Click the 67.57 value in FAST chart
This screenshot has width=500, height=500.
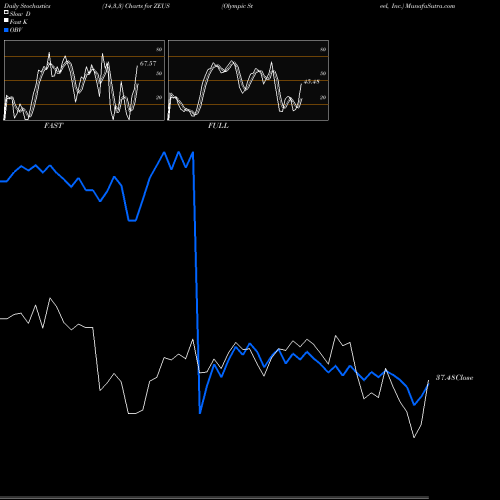(148, 63)
